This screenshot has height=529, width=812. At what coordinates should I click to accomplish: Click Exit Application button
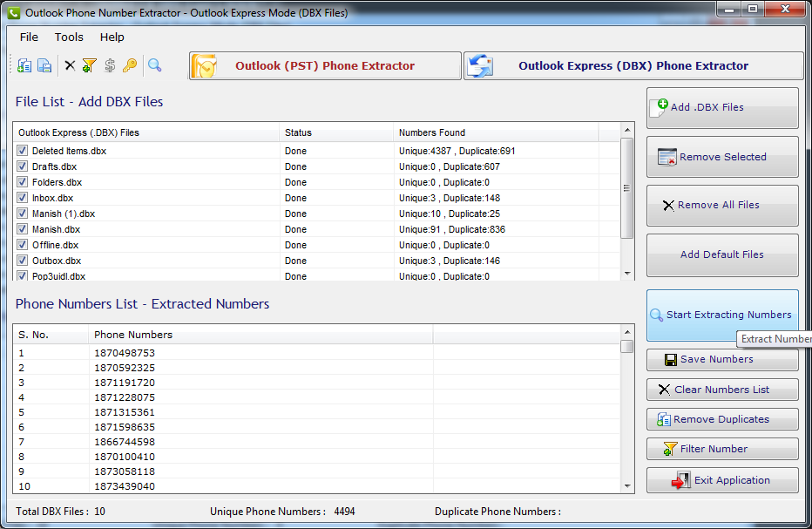click(x=722, y=480)
